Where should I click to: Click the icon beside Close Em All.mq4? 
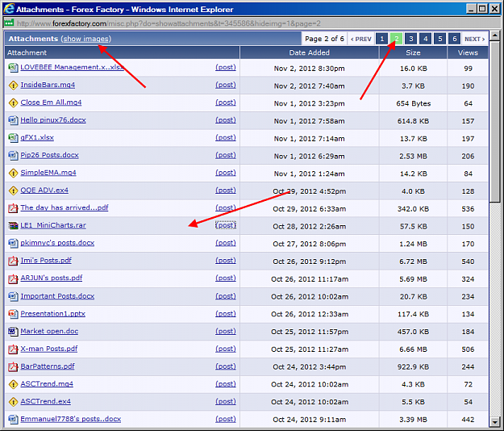point(13,103)
